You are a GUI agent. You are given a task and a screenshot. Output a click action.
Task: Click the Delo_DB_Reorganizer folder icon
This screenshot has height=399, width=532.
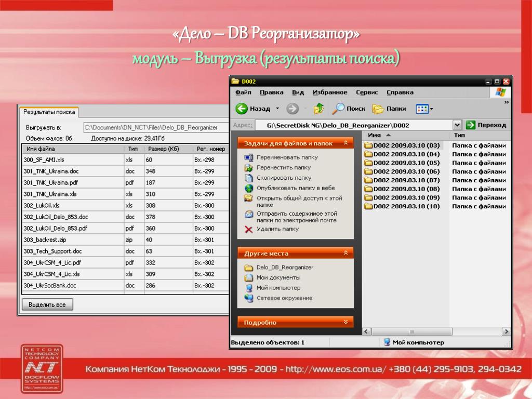coord(249,268)
